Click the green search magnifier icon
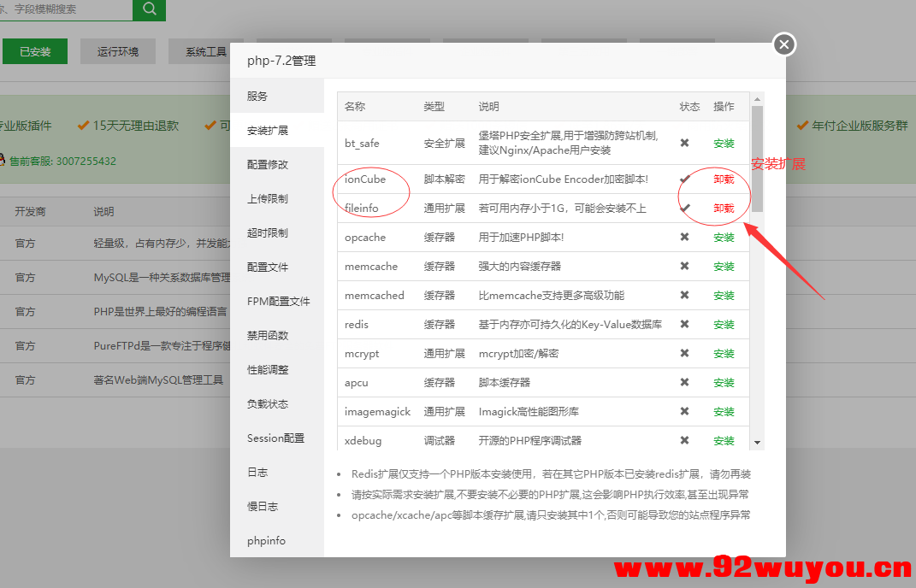The width and height of the screenshot is (916, 588). [x=149, y=10]
